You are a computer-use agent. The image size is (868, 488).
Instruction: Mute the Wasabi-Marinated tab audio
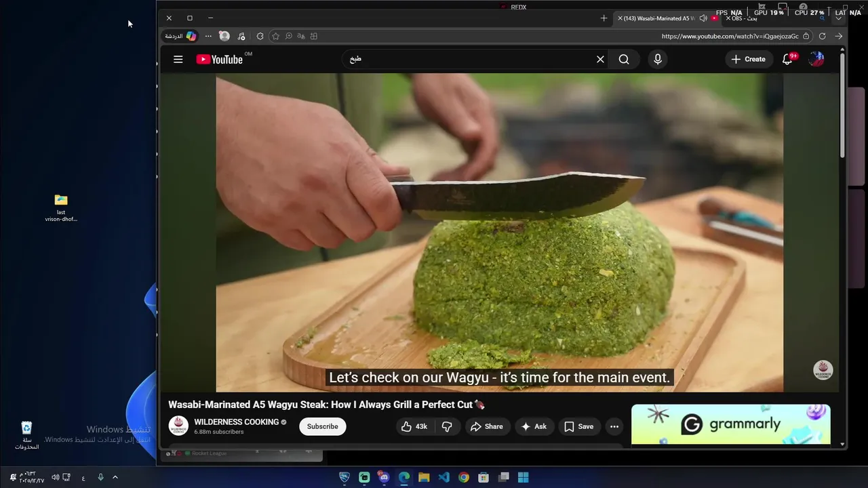pos(703,18)
